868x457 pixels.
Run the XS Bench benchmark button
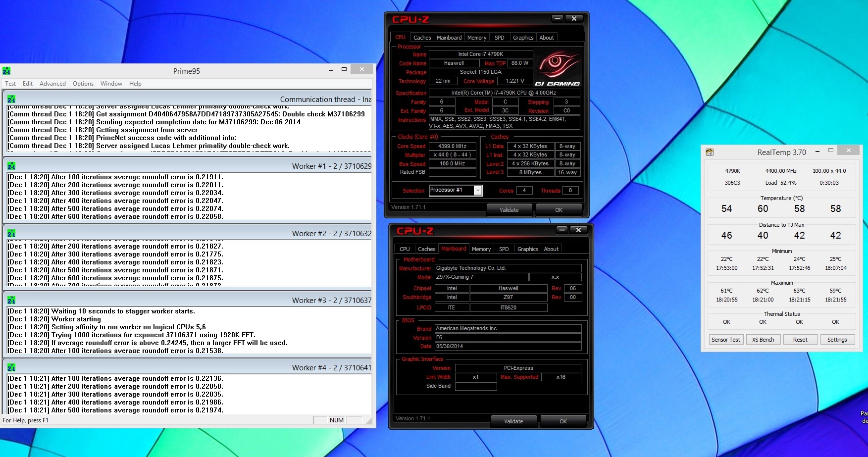pos(763,340)
